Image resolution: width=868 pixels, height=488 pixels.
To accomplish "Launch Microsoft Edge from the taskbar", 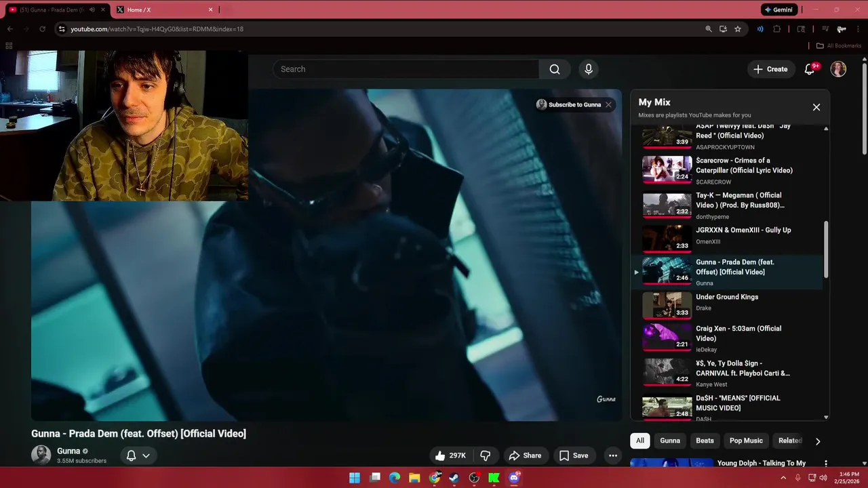I will (x=395, y=478).
